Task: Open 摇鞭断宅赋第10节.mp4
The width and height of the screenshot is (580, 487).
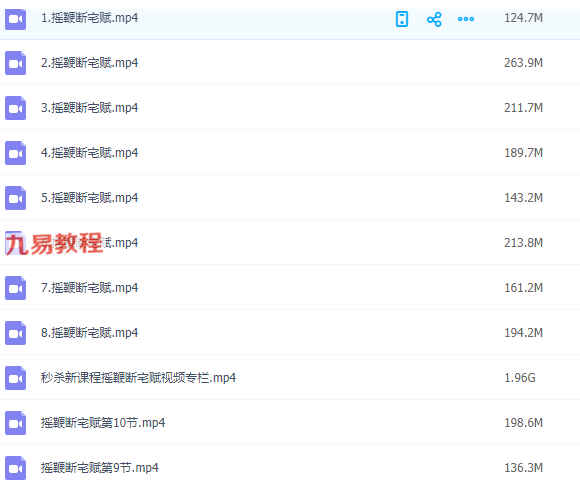Action: click(x=103, y=423)
